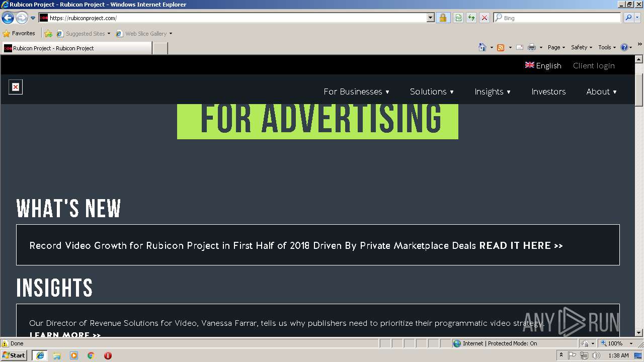
Task: Open a new blank tab
Action: click(160, 48)
